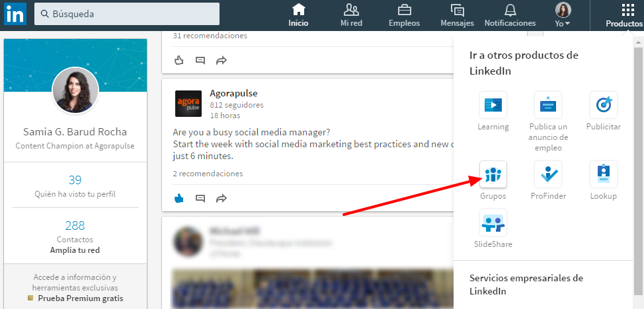Screen dimensions: 644x309
Task: Comment on the Agorapulse post
Action: [x=200, y=199]
